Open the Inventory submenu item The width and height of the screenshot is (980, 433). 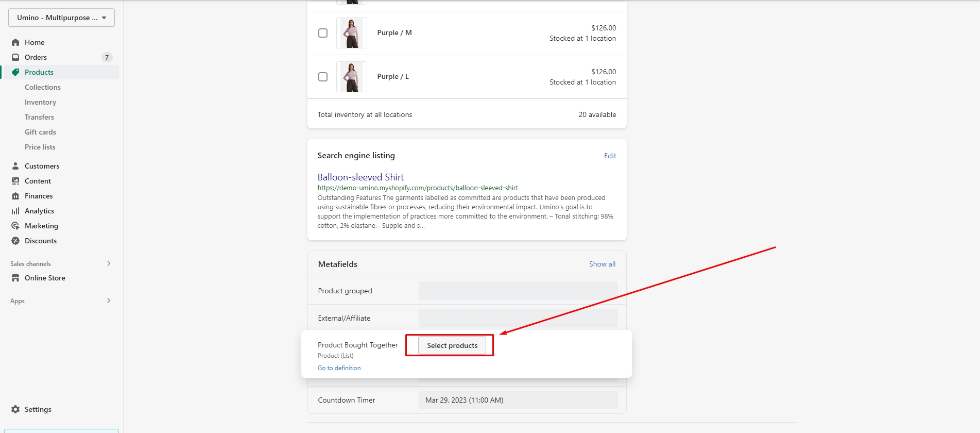(40, 102)
